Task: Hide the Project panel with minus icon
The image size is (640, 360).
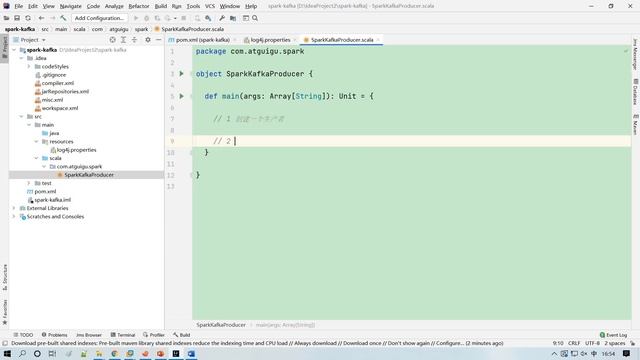Action: (159, 40)
